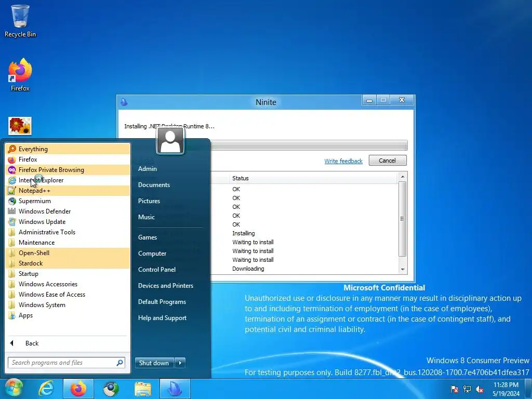The height and width of the screenshot is (399, 532).
Task: Open Control Panel from start menu
Action: [x=157, y=270]
